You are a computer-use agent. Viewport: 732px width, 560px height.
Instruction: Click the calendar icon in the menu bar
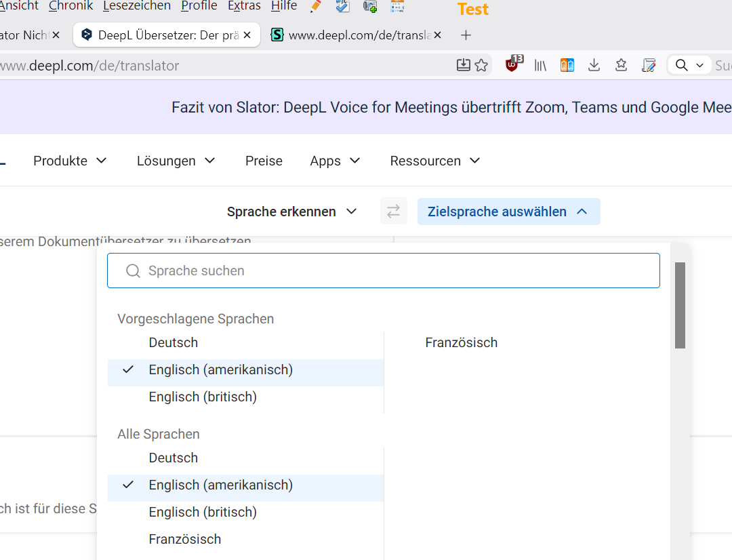[397, 7]
